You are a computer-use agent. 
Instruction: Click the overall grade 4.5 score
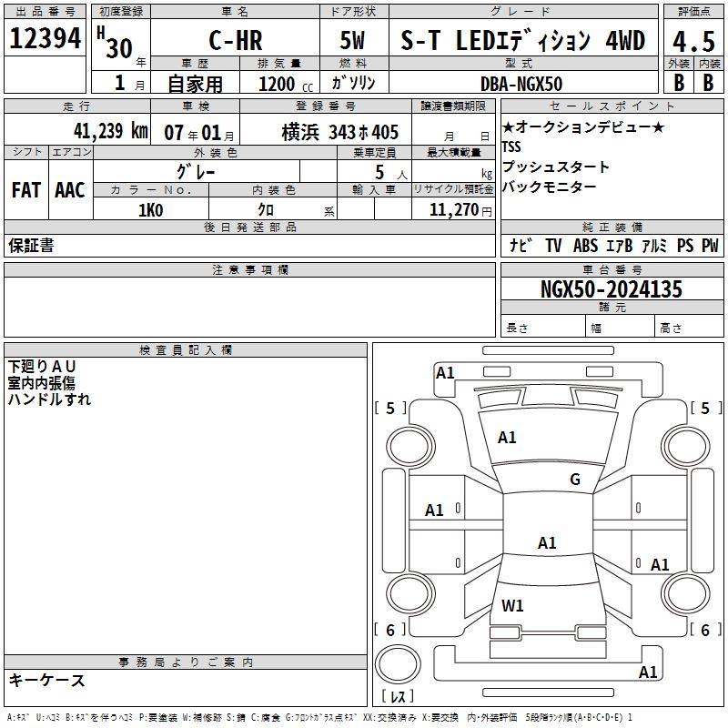point(693,41)
